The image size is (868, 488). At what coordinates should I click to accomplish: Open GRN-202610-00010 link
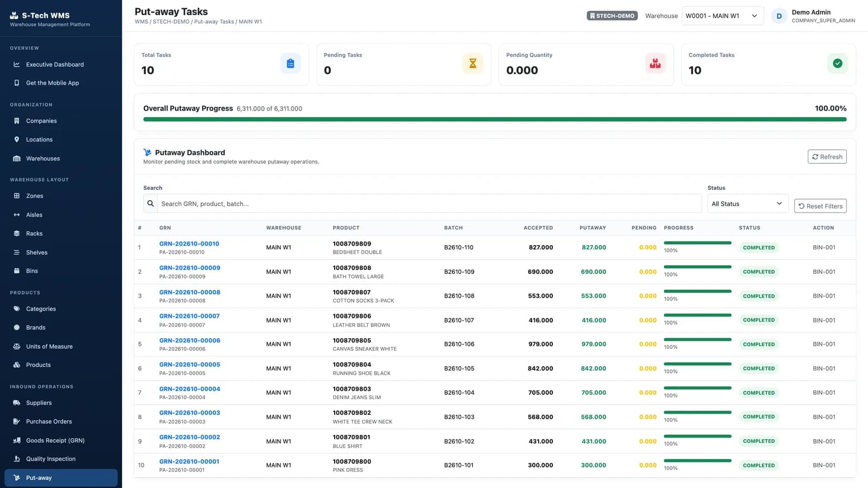tap(189, 244)
